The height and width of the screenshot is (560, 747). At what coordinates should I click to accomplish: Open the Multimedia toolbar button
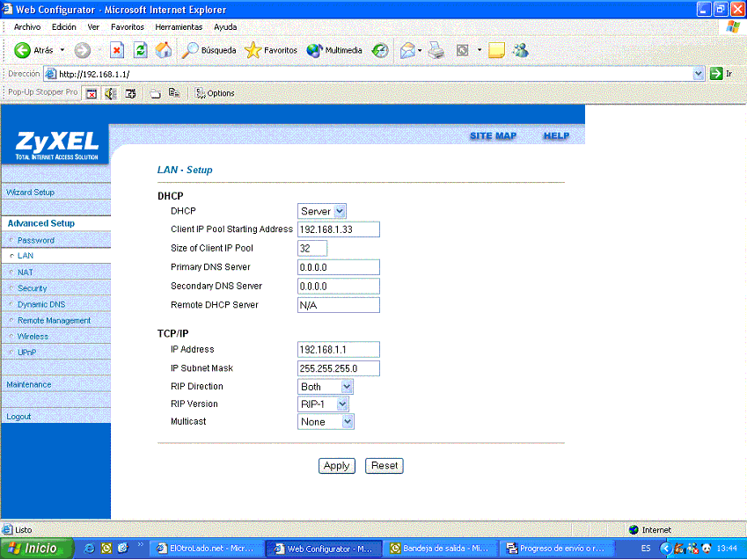[334, 50]
